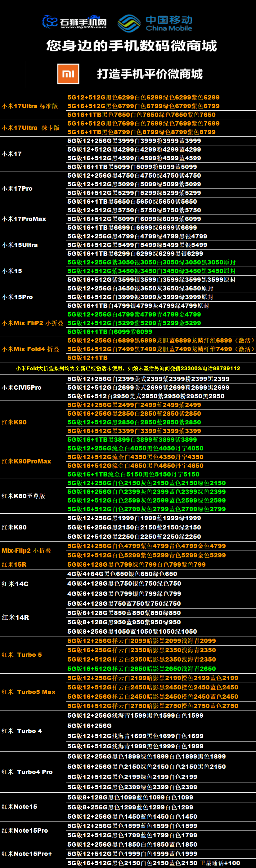This screenshot has width=256, height=868.
Task: Select the 小米CiVi5Pro model label
Action: click(x=22, y=387)
